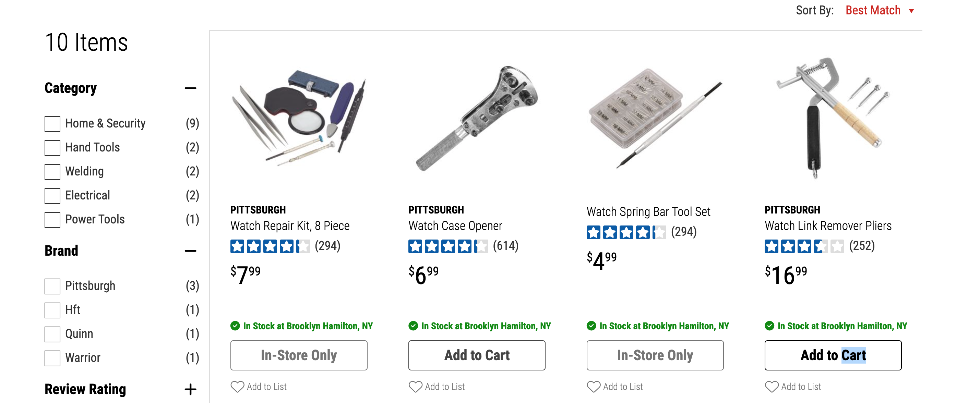
Task: Check the Home & Security category filter
Action: (x=52, y=124)
